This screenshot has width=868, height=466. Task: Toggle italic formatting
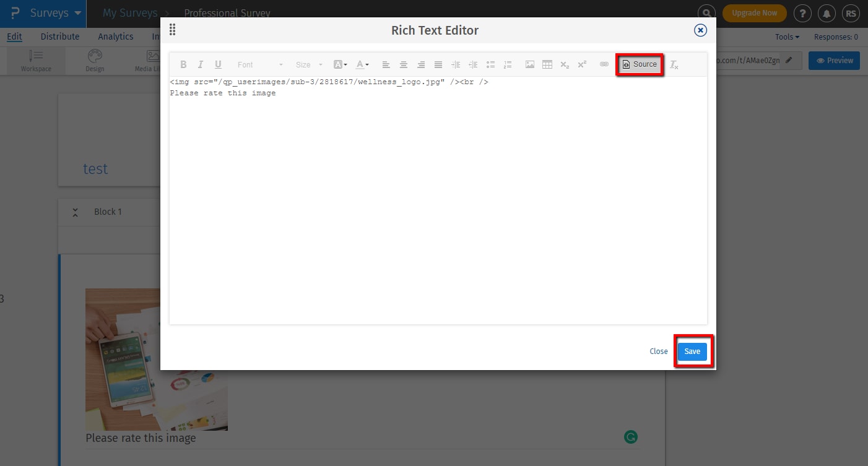(201, 64)
